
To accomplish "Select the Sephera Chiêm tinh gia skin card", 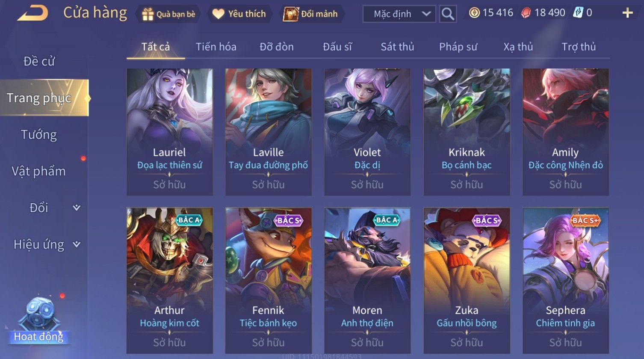I will [x=565, y=280].
